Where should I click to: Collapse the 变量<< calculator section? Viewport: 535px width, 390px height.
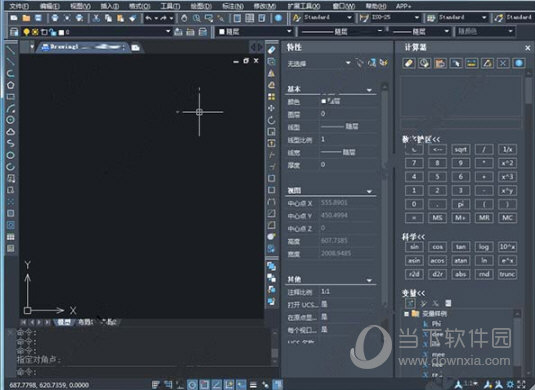coord(413,293)
